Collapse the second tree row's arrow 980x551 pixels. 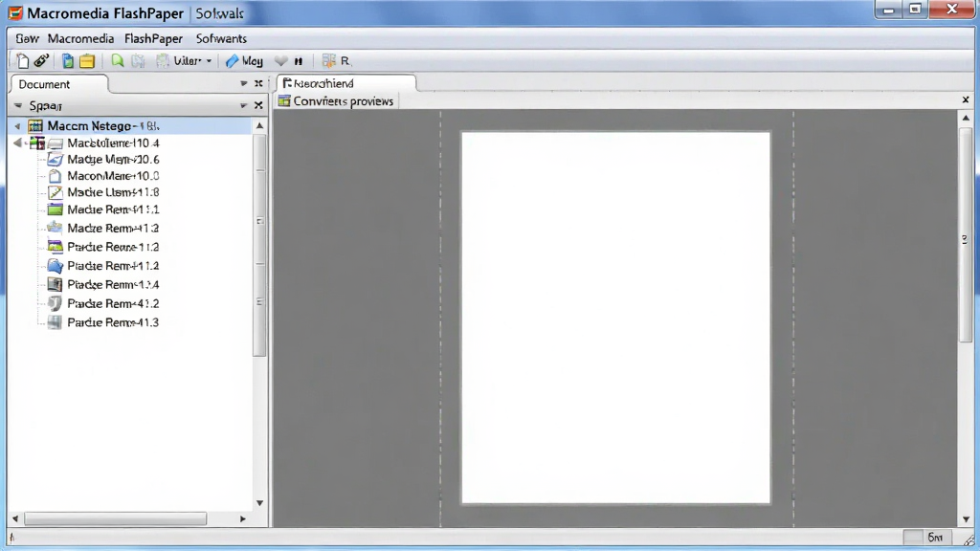(x=17, y=143)
